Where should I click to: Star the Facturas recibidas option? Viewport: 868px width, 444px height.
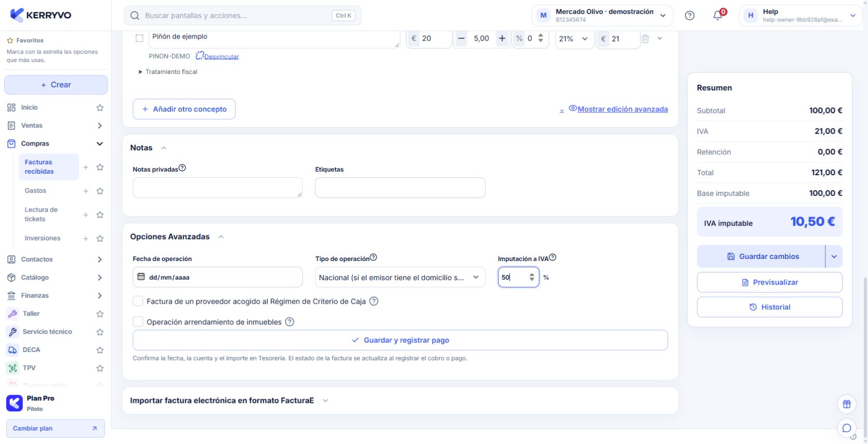point(100,167)
